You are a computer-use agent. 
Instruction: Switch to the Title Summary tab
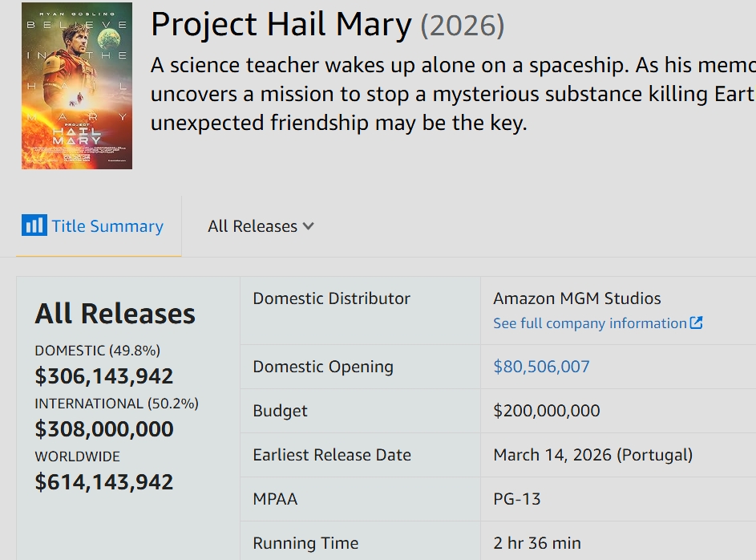click(x=107, y=226)
